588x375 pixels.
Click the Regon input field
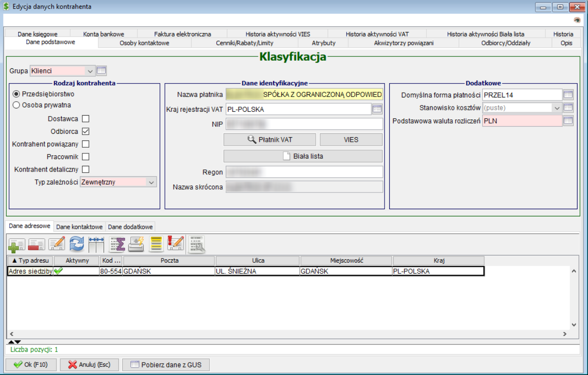pos(304,172)
